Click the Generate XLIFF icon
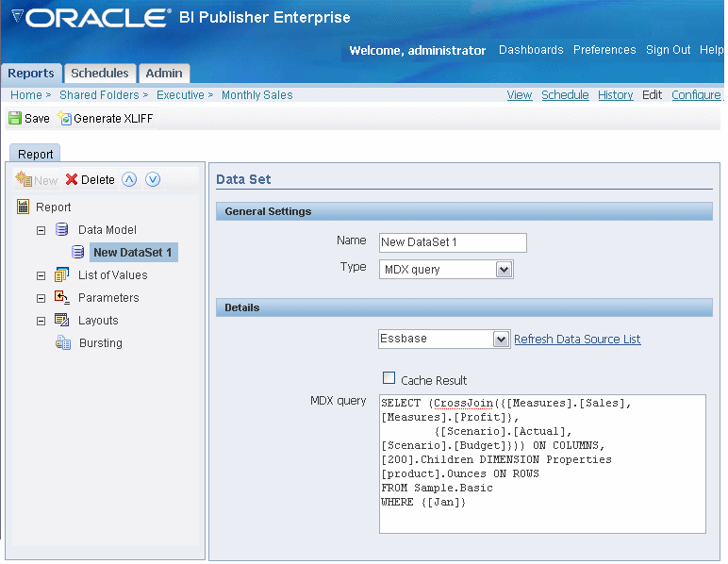The width and height of the screenshot is (728, 564). pos(64,119)
